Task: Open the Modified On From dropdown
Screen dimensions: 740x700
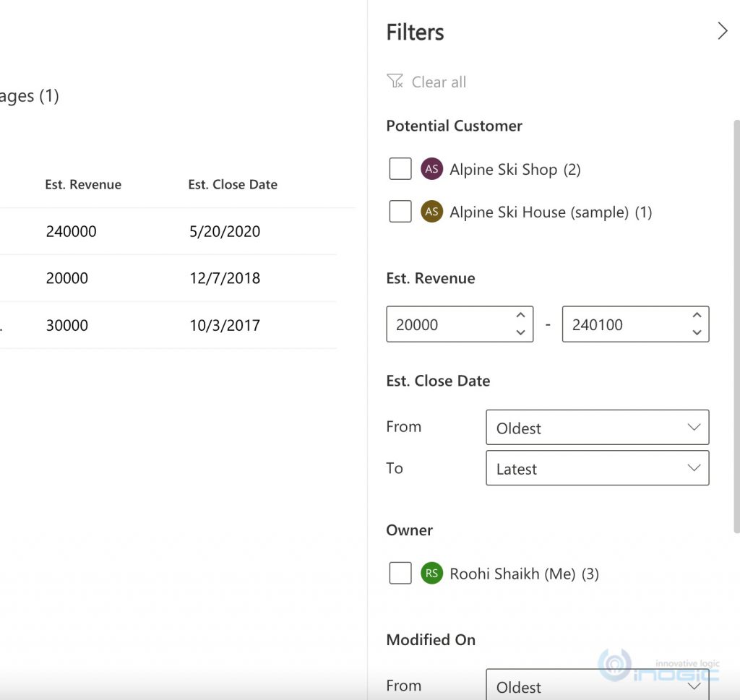Action: (597, 686)
